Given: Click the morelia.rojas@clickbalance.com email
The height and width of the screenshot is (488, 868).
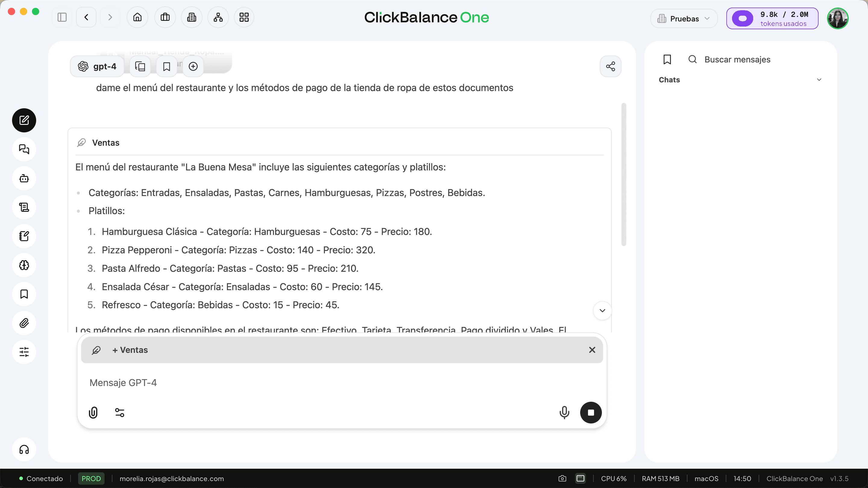Looking at the screenshot, I should pyautogui.click(x=171, y=479).
